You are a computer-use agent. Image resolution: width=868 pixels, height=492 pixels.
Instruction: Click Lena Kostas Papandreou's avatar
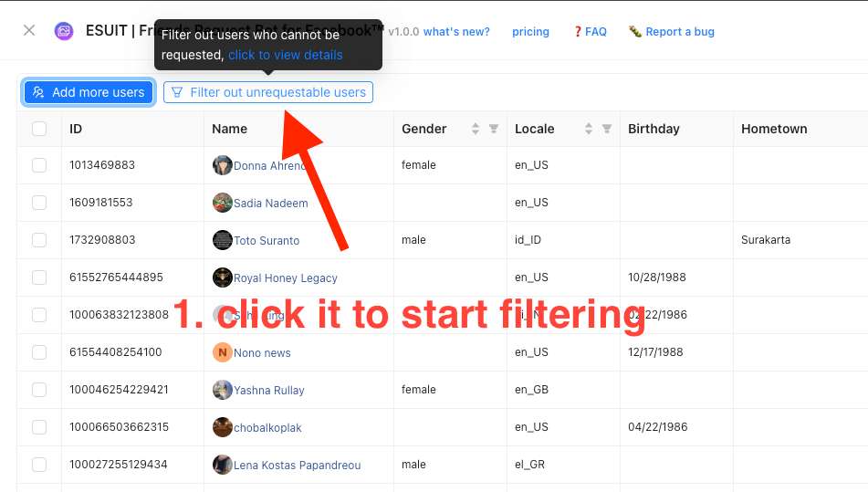pos(222,465)
